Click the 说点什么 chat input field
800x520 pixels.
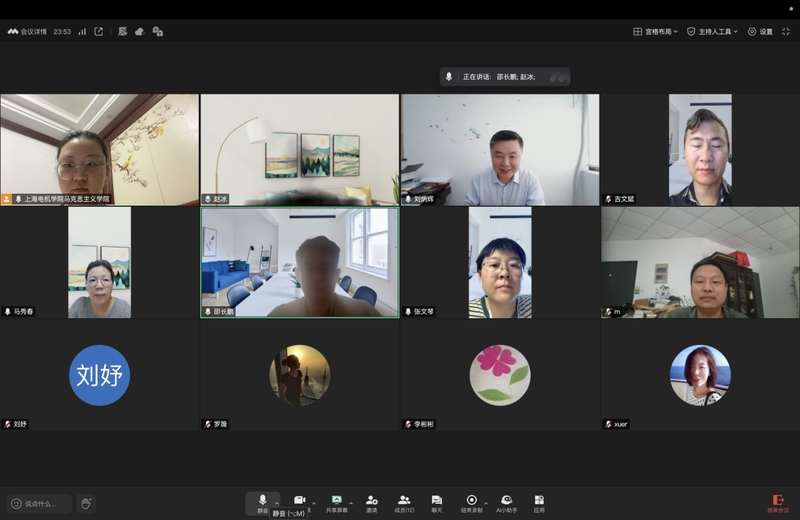click(40, 503)
